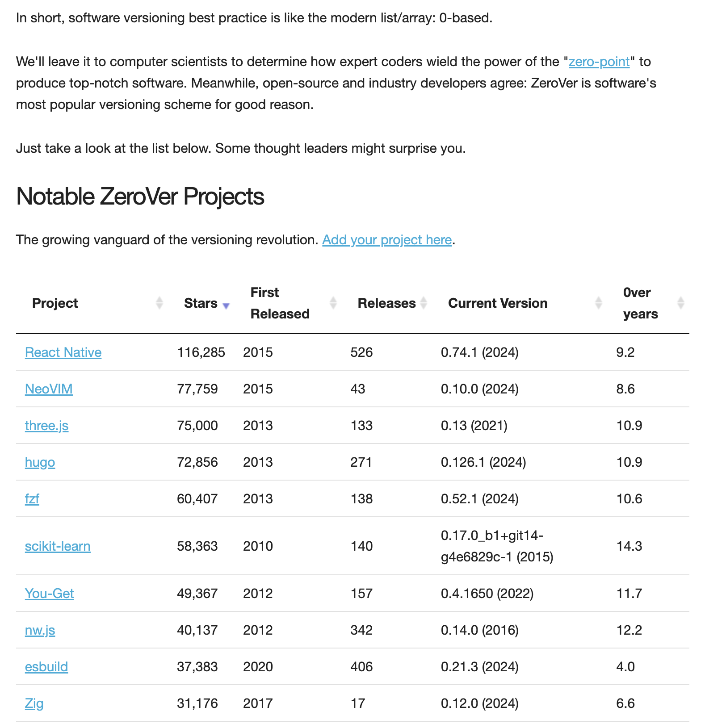Sort table by Project column arrows
This screenshot has height=728, width=705.
[159, 303]
